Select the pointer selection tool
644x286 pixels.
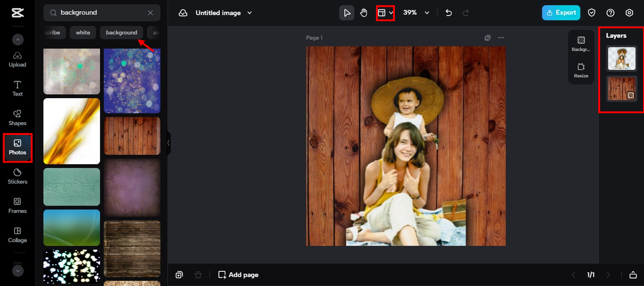(347, 13)
